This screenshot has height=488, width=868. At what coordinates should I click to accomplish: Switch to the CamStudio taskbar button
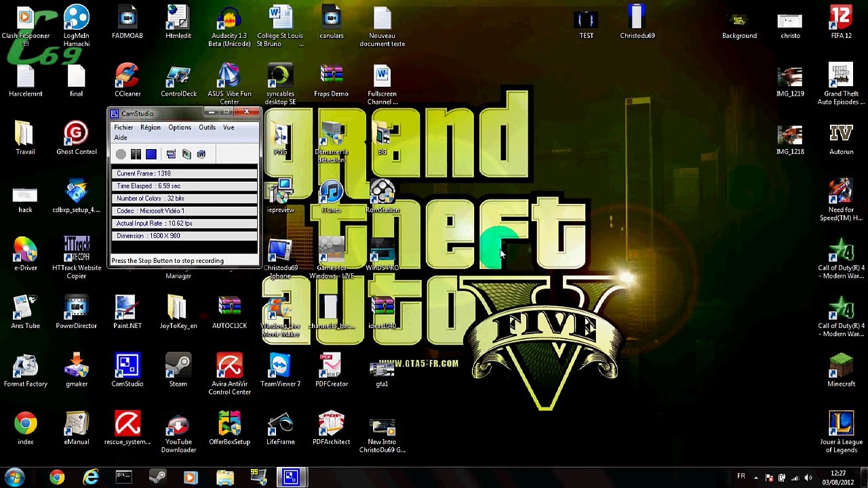tap(291, 478)
